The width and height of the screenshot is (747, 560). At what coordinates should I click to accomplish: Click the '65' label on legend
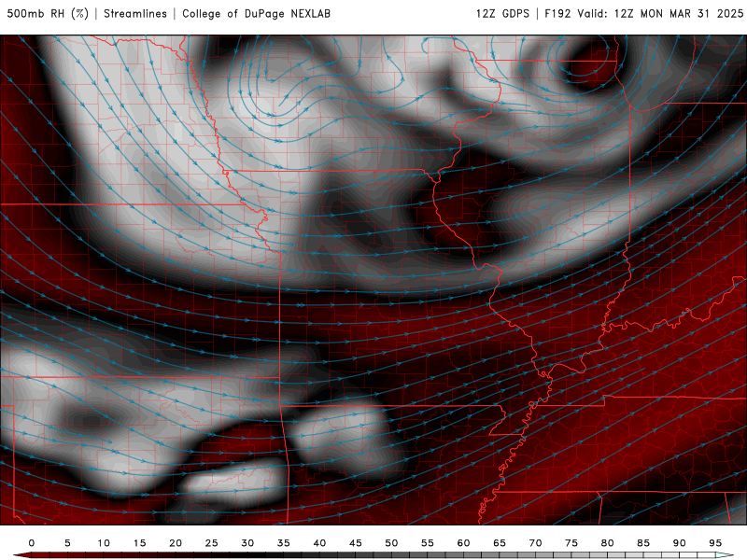tap(500, 543)
